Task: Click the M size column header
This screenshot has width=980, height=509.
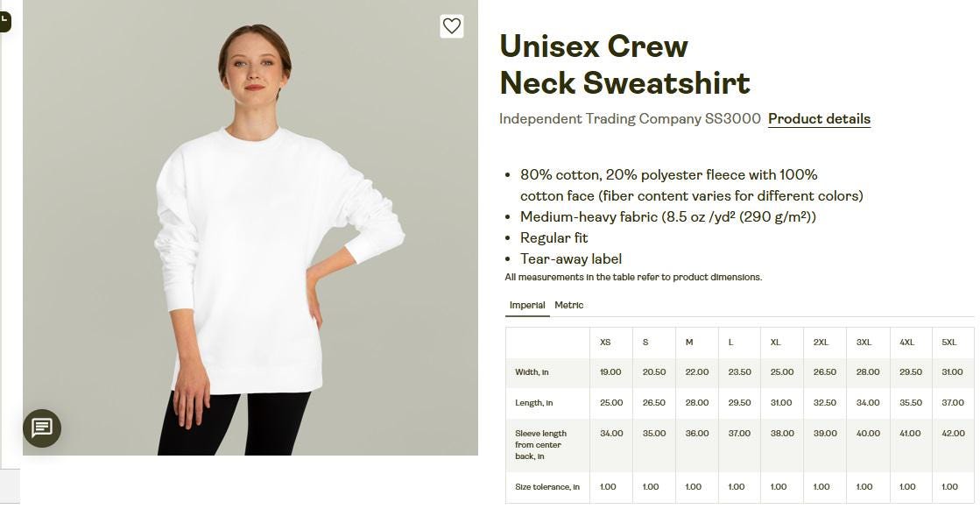Action: (x=688, y=342)
